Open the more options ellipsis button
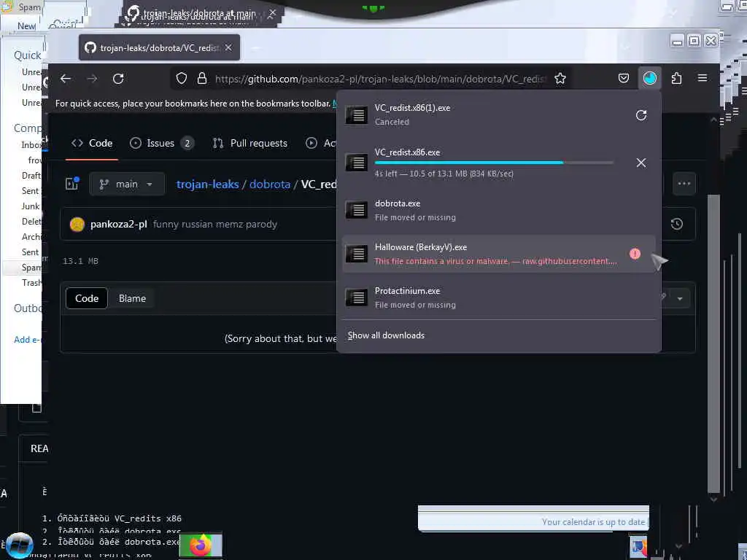Screen dimensions: 747x560 coord(684,184)
